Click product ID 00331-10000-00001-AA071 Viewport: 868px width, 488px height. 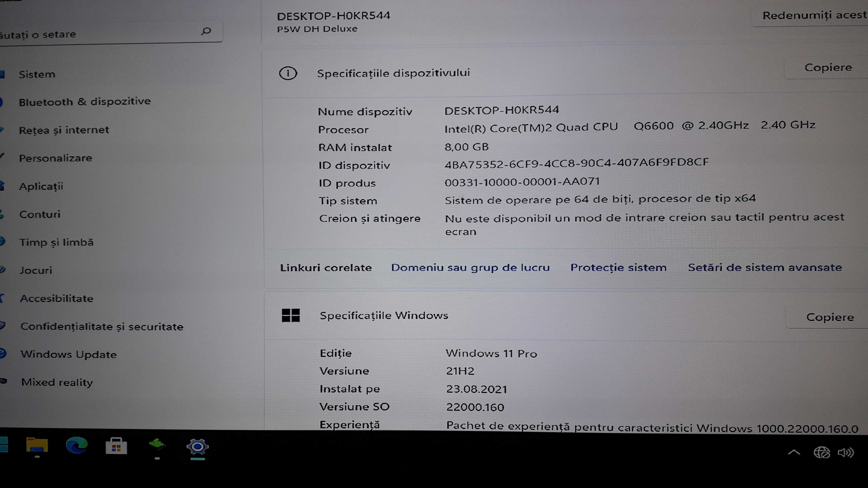[522, 182]
